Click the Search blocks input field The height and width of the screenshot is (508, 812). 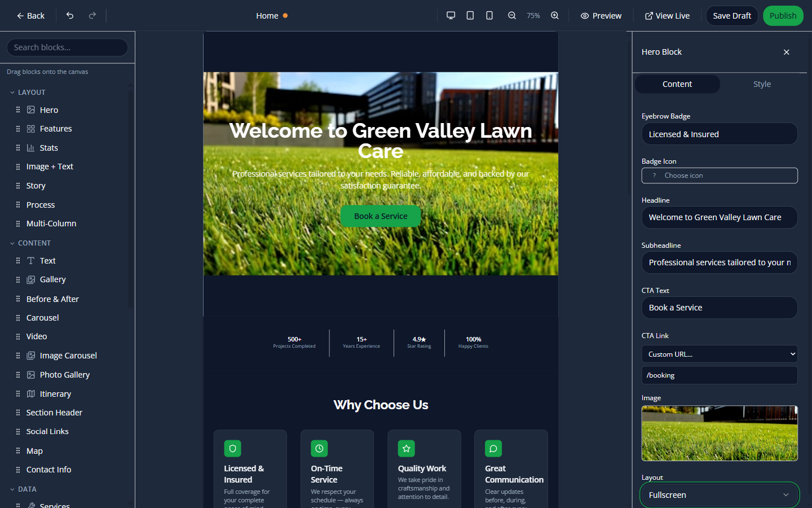[67, 47]
